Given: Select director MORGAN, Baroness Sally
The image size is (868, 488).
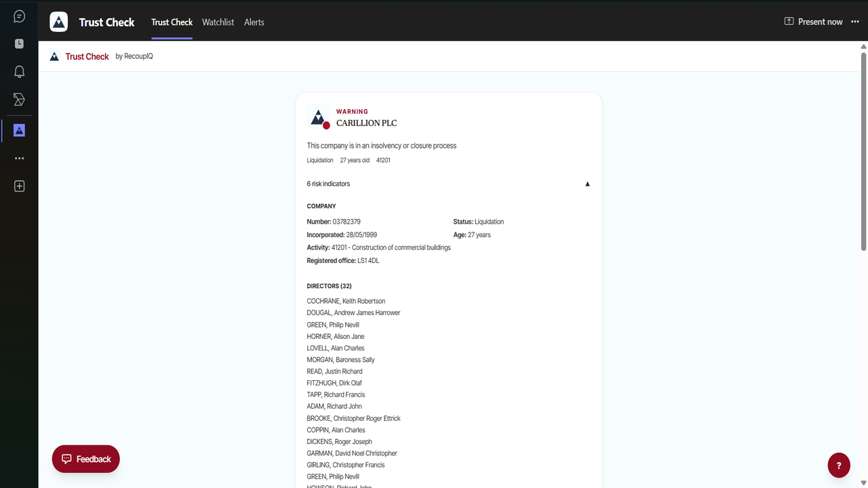Looking at the screenshot, I should (x=340, y=360).
